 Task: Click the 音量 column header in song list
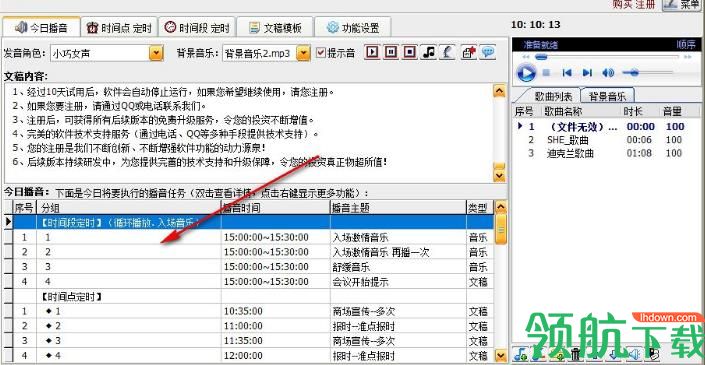pyautogui.click(x=680, y=111)
